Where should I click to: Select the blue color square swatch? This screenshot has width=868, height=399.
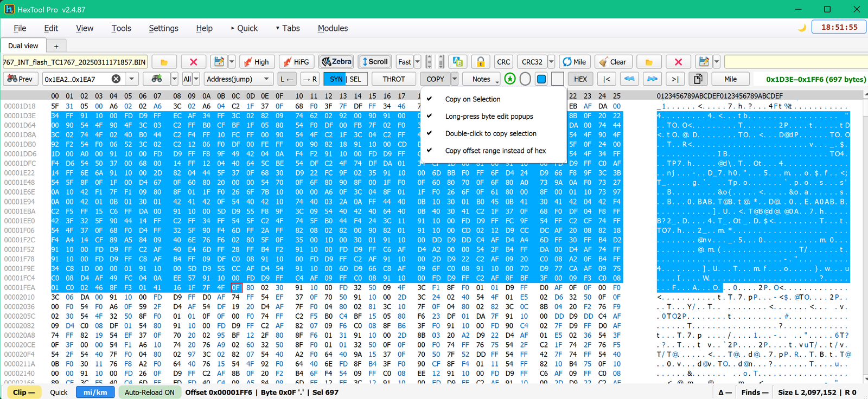pos(541,79)
